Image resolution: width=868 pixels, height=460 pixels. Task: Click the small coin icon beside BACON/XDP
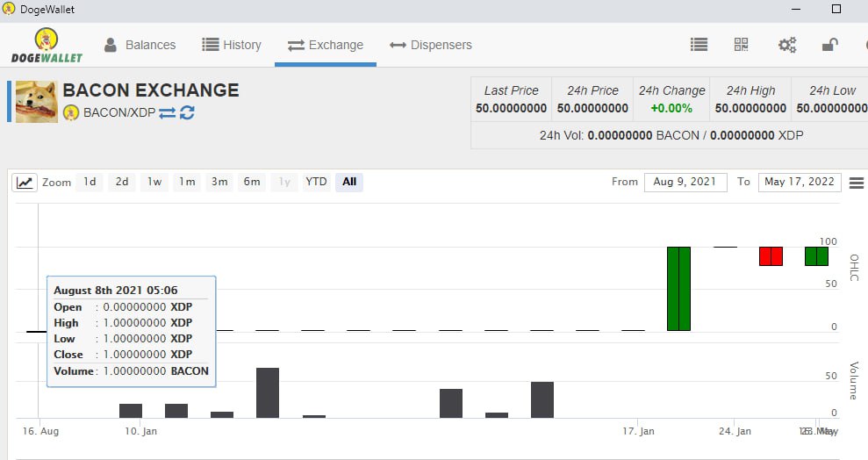point(71,112)
